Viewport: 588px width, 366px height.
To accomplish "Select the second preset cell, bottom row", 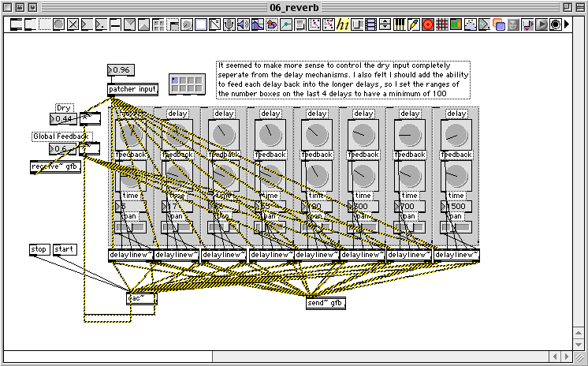I will coord(183,88).
